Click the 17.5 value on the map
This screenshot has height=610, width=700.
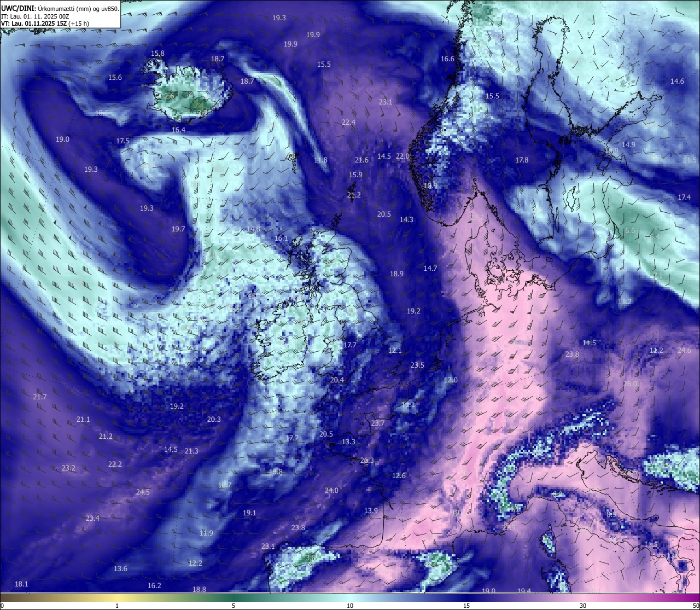coord(122,141)
